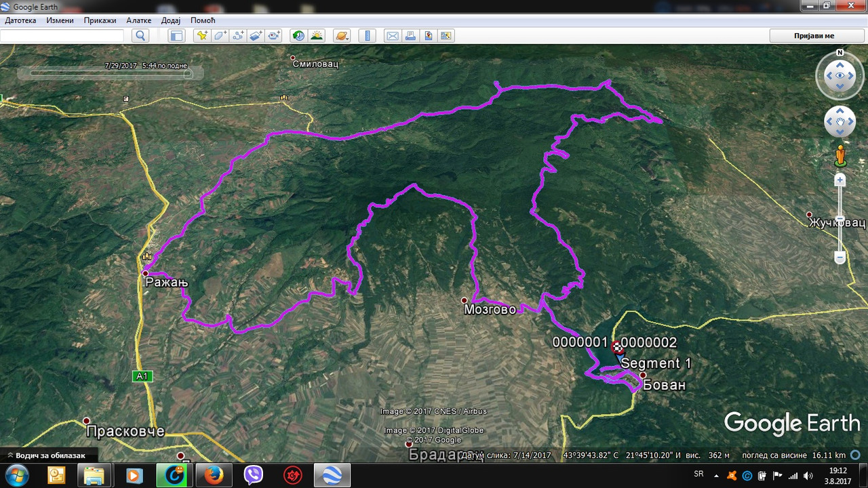Open the Помоћ menu
Viewport: 868px width, 488px height.
click(203, 20)
